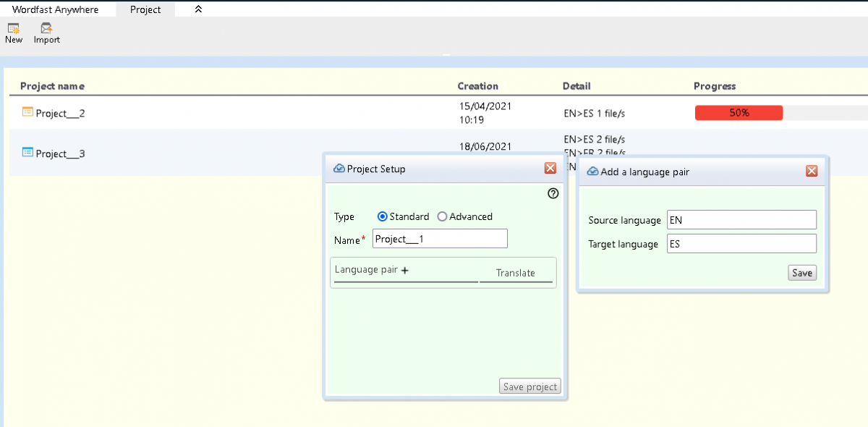Open the help question mark icon
Screen dimensions: 868x427
point(553,193)
